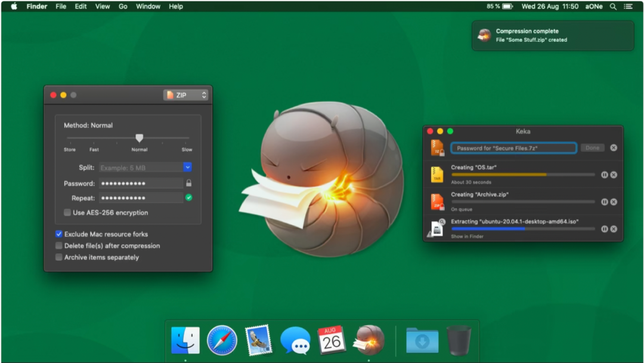644x363 pixels.
Task: Click the "Method: Normal" label
Action: [88, 125]
